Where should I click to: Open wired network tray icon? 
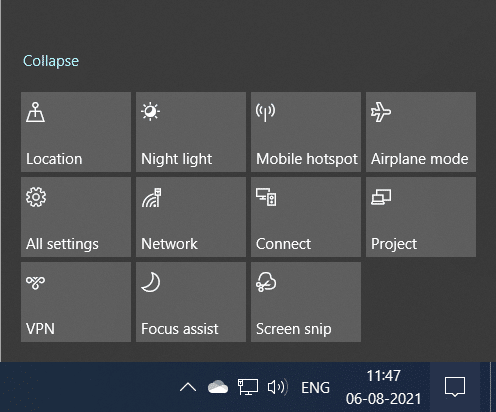click(x=248, y=387)
